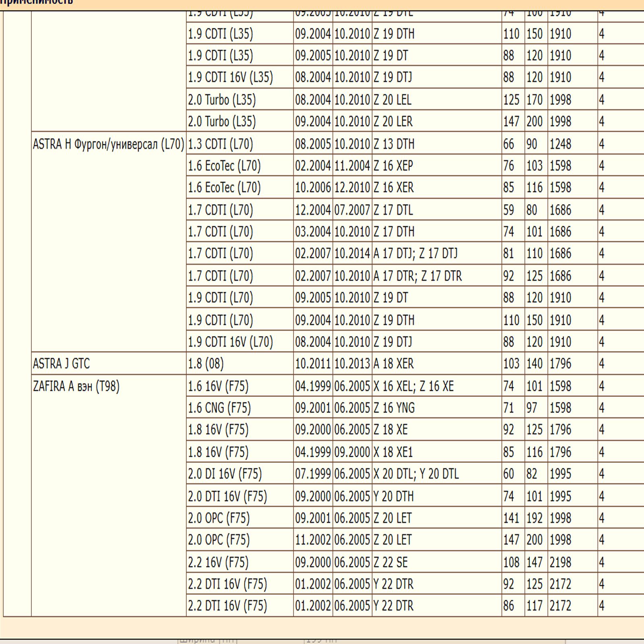Select the 10.2014 end date cell

tap(352, 254)
